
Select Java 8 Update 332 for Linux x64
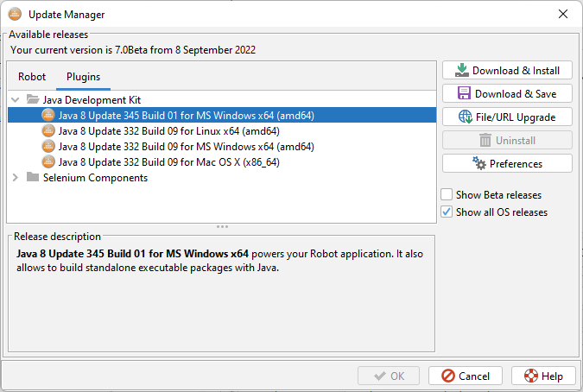point(168,131)
